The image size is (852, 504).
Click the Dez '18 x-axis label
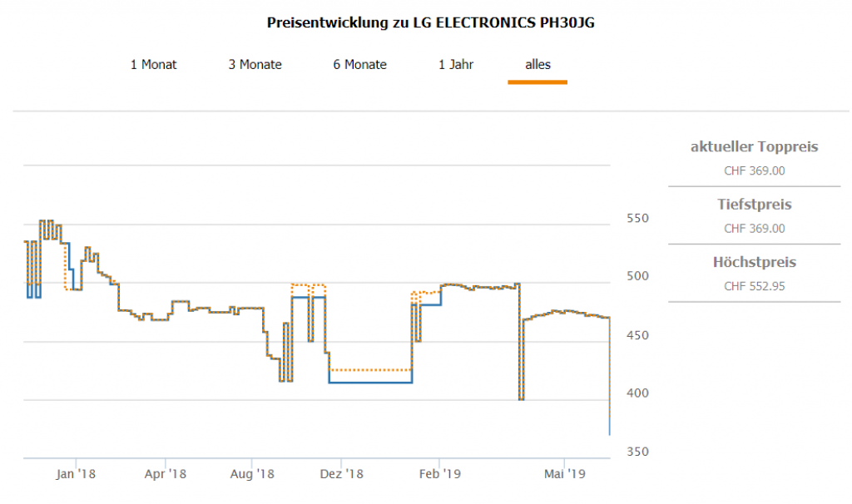click(x=341, y=474)
